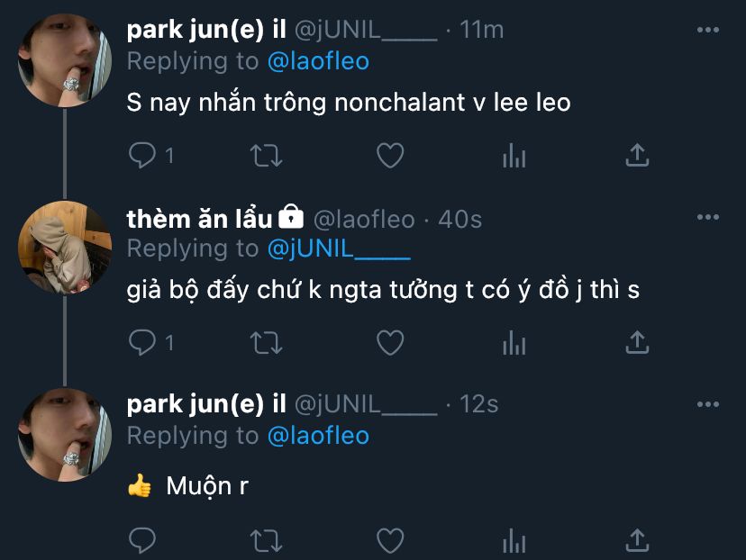Open the 12s timestamp on the last tweet
This screenshot has height=560, width=746.
pyautogui.click(x=479, y=404)
